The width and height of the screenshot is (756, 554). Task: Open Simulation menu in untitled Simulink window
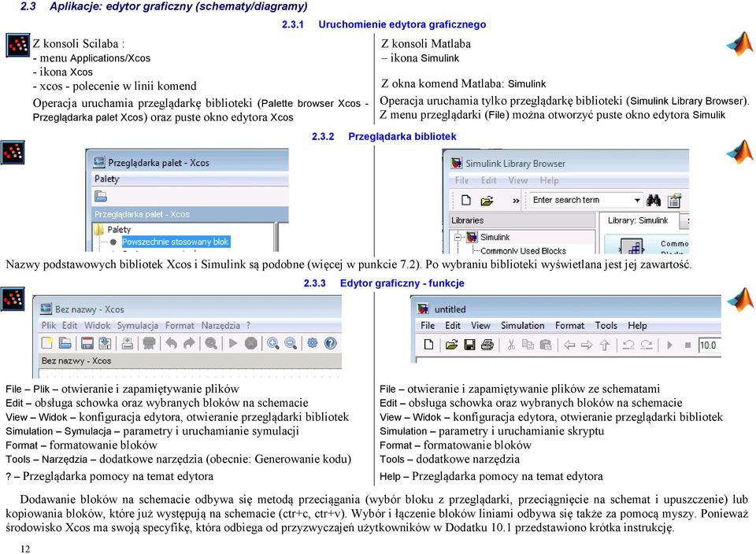coord(522,325)
